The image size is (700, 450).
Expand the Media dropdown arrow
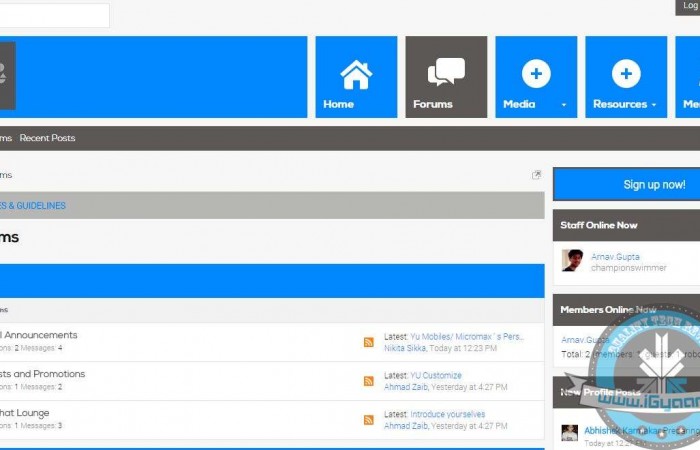point(564,105)
